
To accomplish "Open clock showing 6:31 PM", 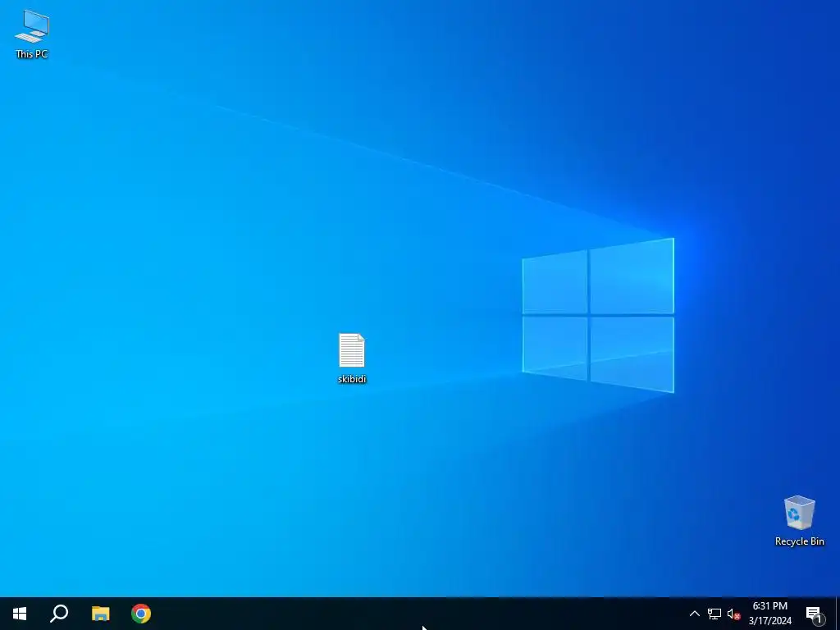I will pos(769,614).
